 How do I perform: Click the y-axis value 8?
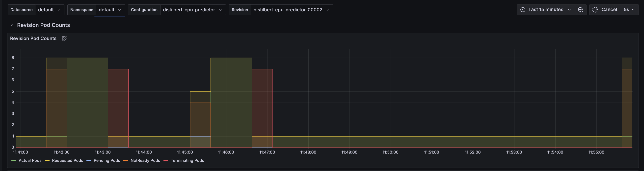13,58
